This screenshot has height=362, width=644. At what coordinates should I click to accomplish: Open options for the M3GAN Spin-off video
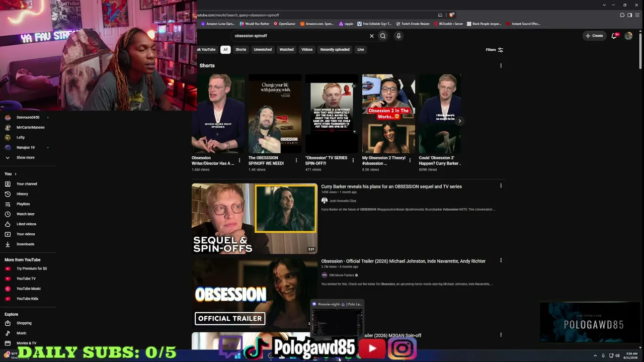coord(501,335)
